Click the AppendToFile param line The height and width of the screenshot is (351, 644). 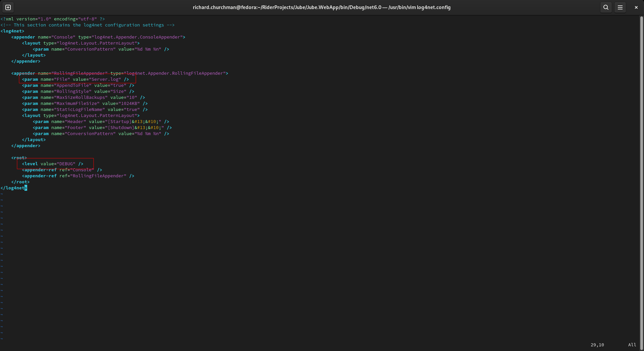coord(78,85)
